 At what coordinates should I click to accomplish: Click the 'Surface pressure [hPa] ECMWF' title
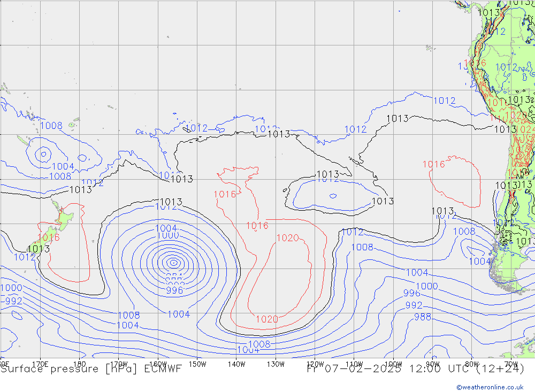[x=91, y=369]
